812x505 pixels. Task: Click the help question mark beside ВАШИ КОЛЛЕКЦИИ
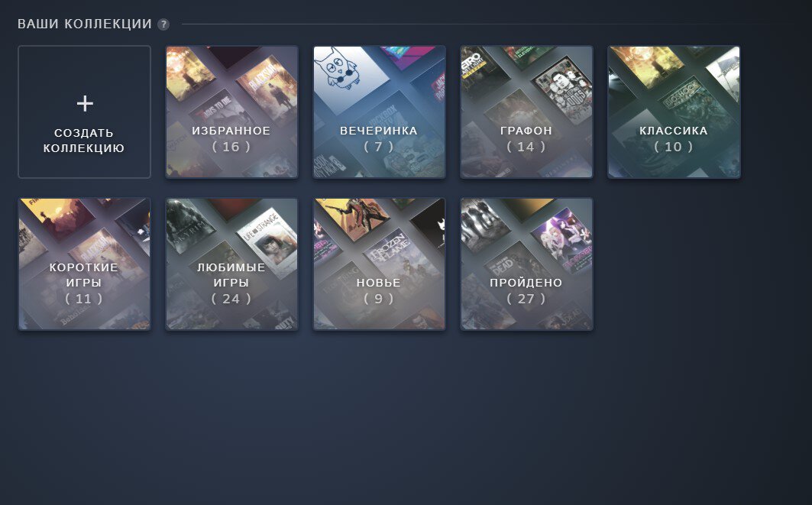coord(163,24)
